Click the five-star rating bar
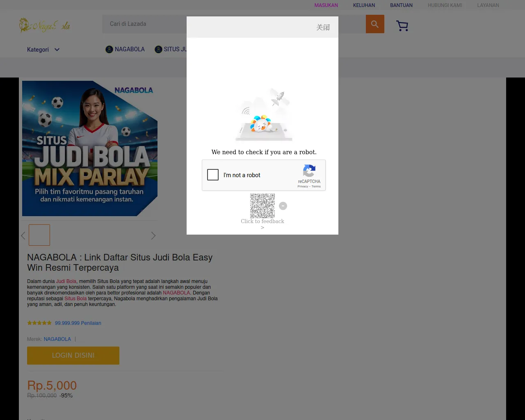 pos(39,323)
